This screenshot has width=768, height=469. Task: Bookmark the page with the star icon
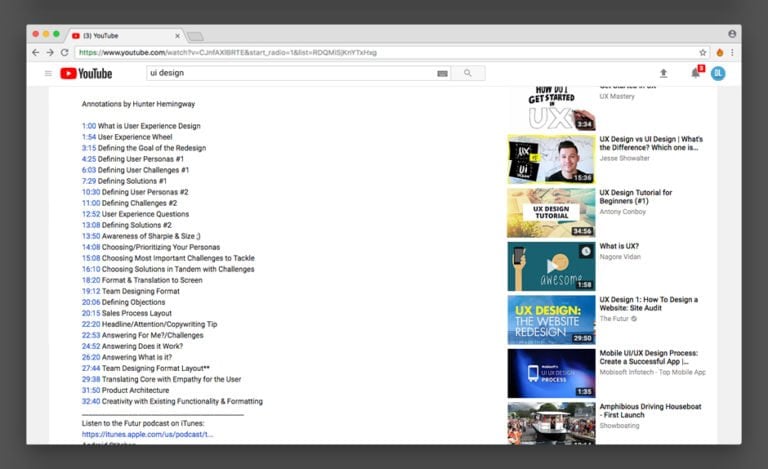(703, 52)
